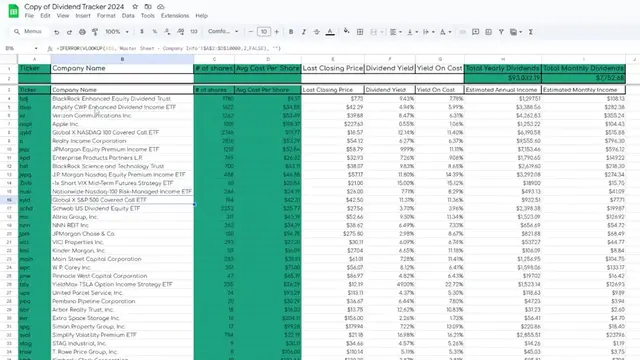Select cell 'Verizon Communications Inc.'
The width and height of the screenshot is (640, 360).
[x=122, y=116]
